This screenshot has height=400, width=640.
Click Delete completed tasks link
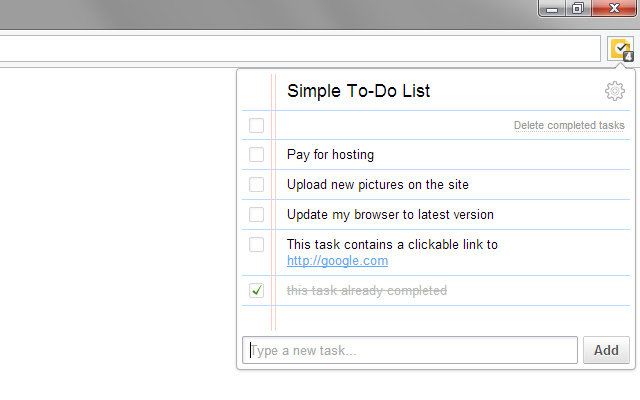coord(569,125)
